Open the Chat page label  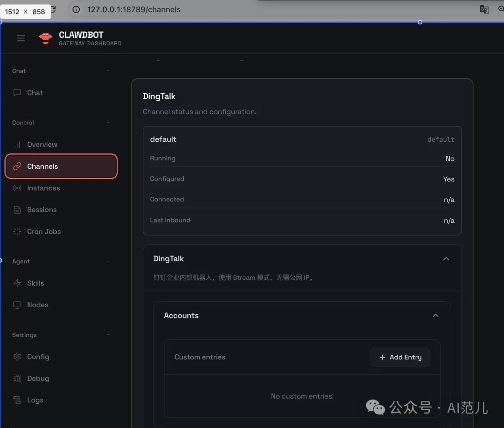click(x=35, y=93)
